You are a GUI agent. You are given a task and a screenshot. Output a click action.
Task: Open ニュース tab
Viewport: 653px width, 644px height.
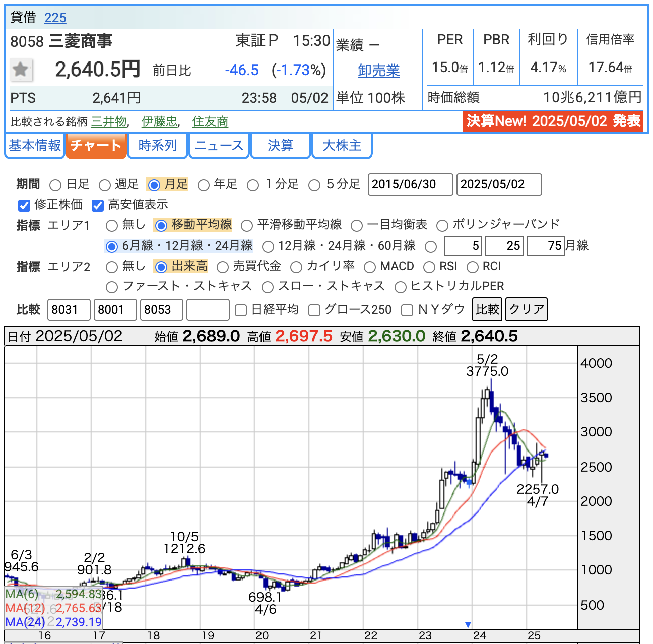[x=219, y=146]
